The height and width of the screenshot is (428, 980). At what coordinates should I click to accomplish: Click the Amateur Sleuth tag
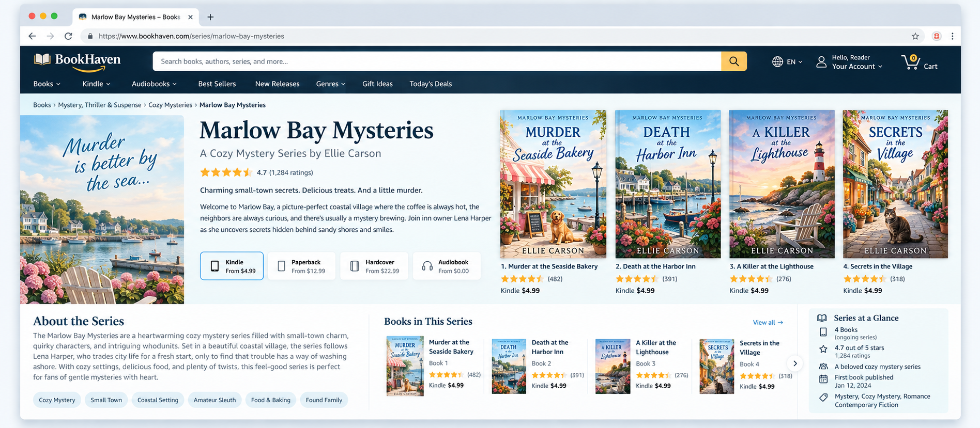coord(215,400)
